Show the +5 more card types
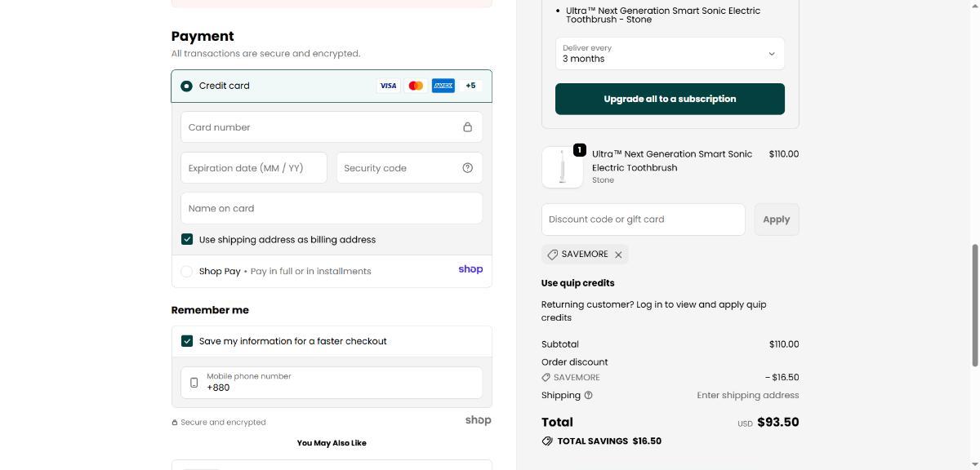 470,86
